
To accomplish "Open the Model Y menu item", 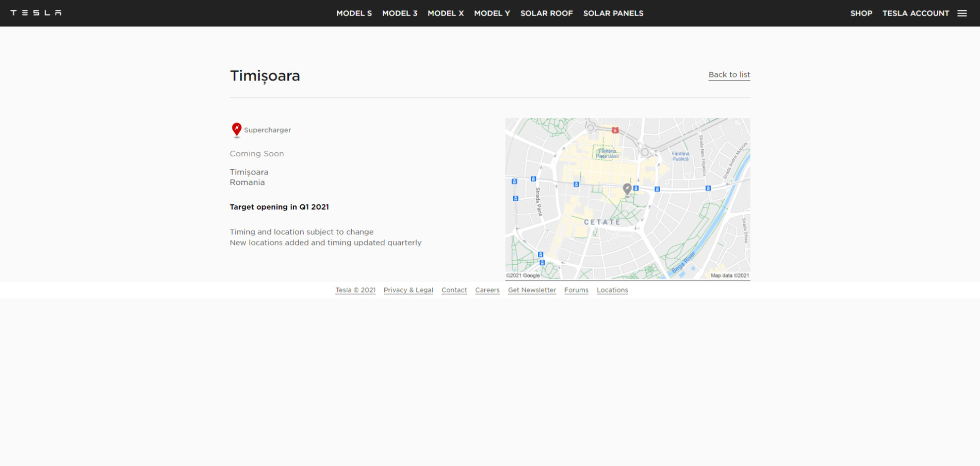I will point(492,13).
